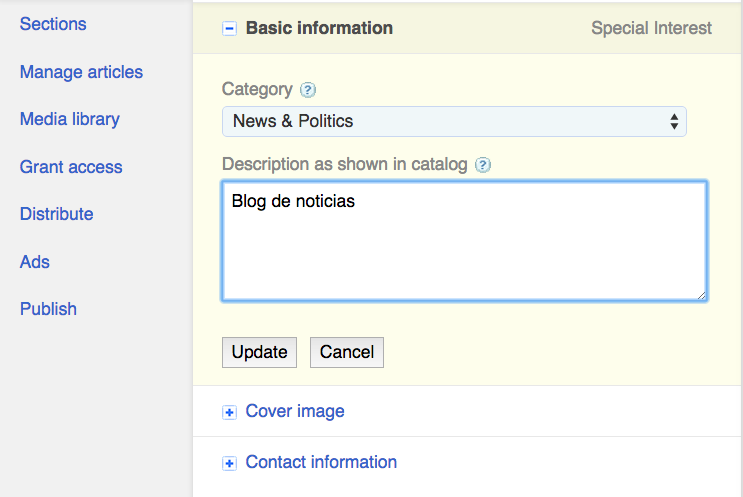Screen dimensions: 743x497
Task: Click the resize handle of the description box
Action: coord(701,294)
